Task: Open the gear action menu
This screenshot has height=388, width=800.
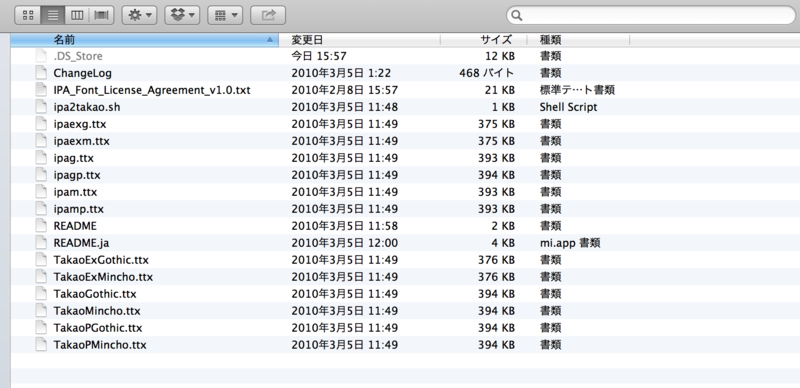Action: (x=139, y=15)
